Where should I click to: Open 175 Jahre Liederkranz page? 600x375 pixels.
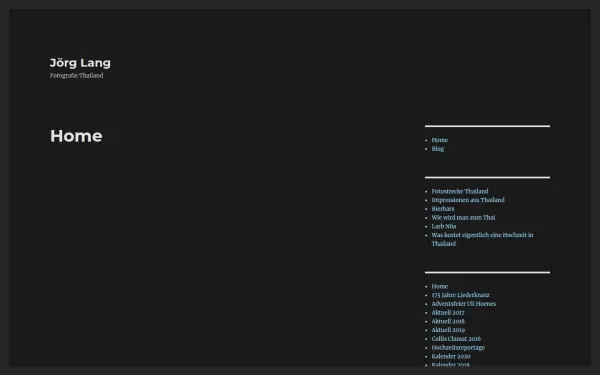tap(460, 295)
